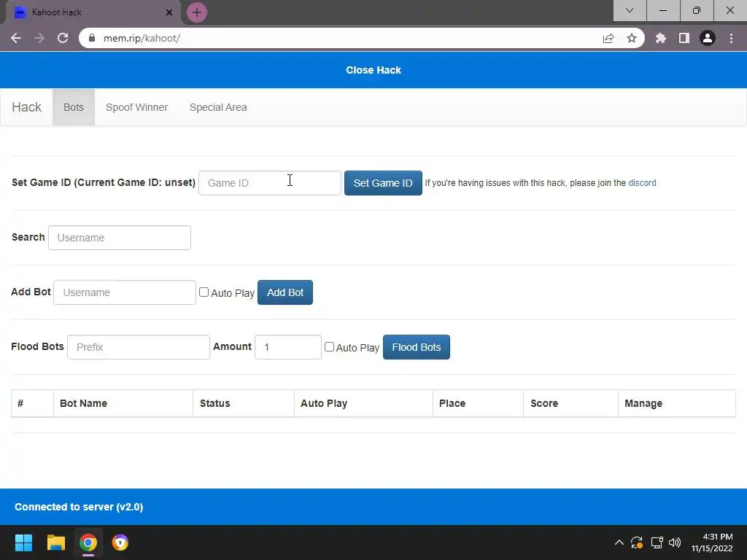Open File Explorer from taskbar
The image size is (747, 560).
pos(55,542)
